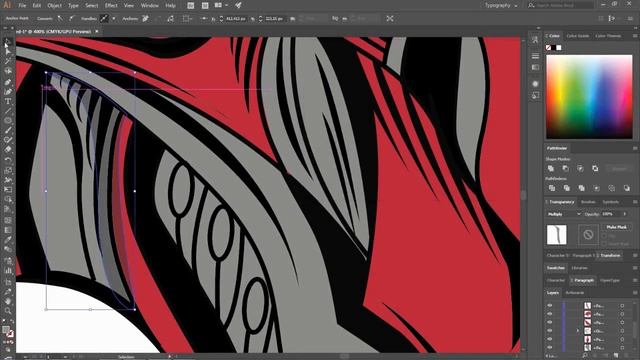
Task: Select the Hand tool
Action: pyautogui.click(x=8, y=301)
